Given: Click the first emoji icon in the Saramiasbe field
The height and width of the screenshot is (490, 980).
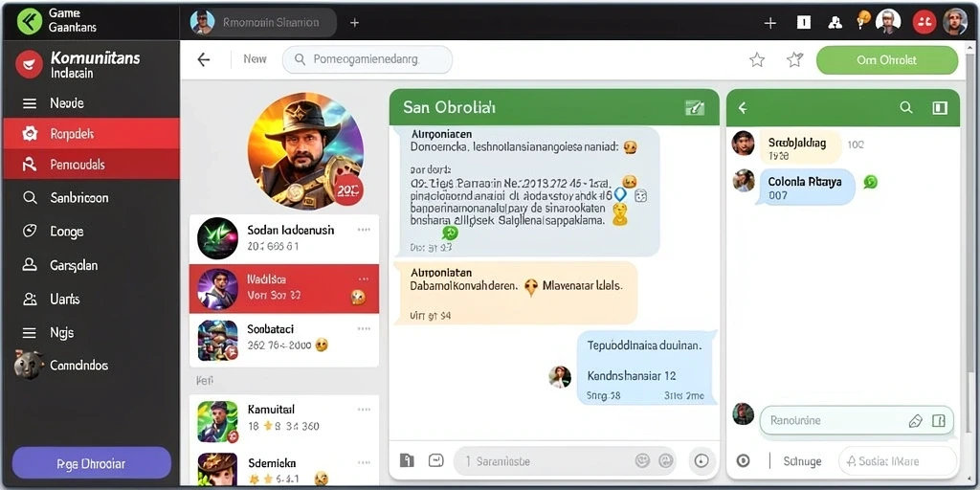Looking at the screenshot, I should coord(642,460).
